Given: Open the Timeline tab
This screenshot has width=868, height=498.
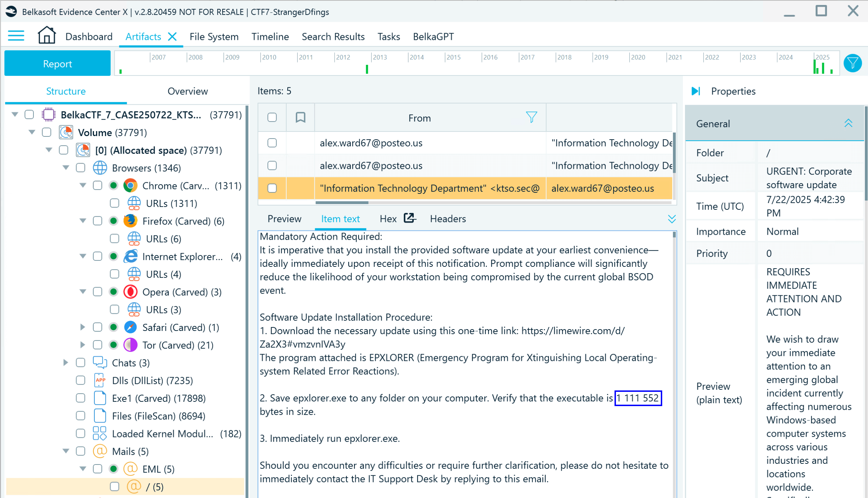Looking at the screenshot, I should [x=270, y=36].
